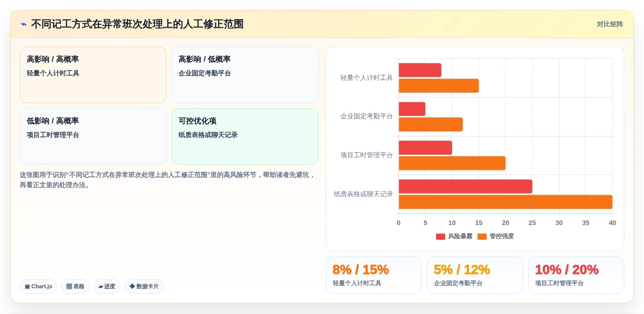Toggle the 风险暴露 legend red swatch
Image resolution: width=644 pixels, height=314 pixels.
point(441,237)
